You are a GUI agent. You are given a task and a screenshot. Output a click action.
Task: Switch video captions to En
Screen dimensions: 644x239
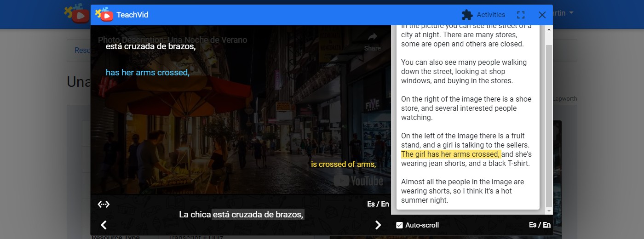point(385,204)
